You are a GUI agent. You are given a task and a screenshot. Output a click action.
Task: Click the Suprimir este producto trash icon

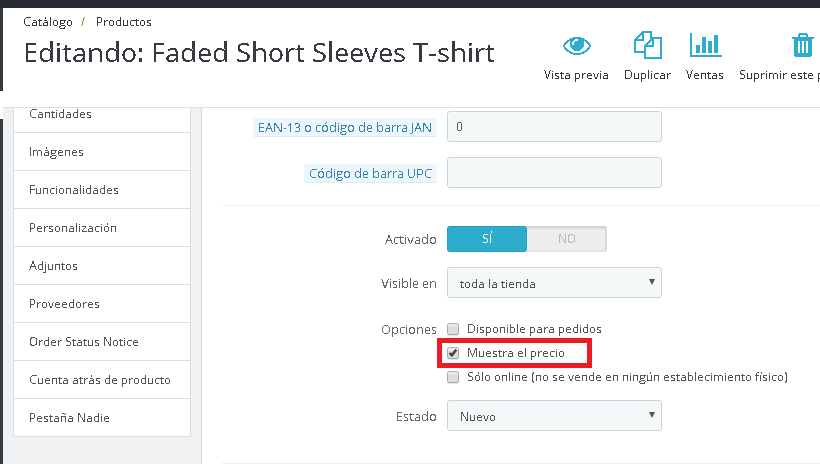[x=802, y=46]
